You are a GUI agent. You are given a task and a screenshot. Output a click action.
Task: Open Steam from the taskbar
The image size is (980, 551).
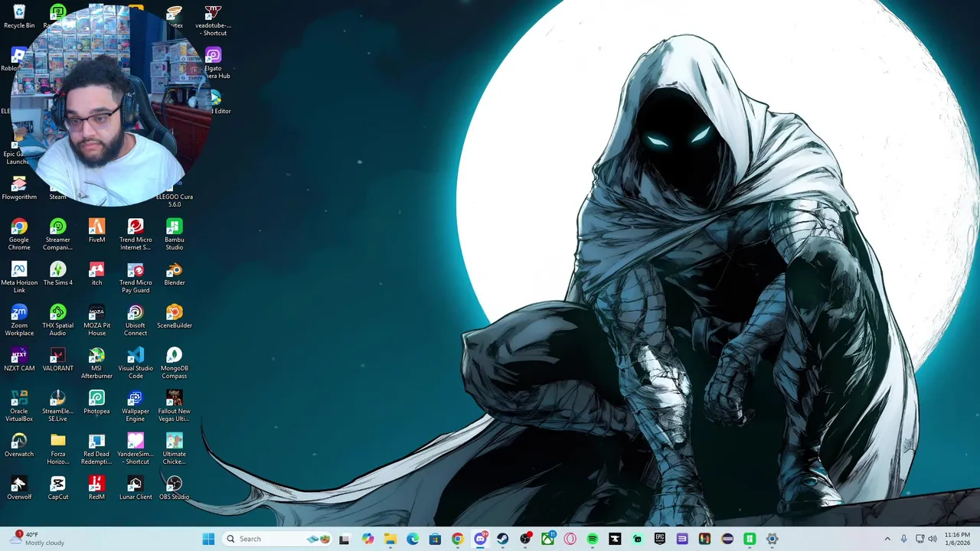point(503,539)
